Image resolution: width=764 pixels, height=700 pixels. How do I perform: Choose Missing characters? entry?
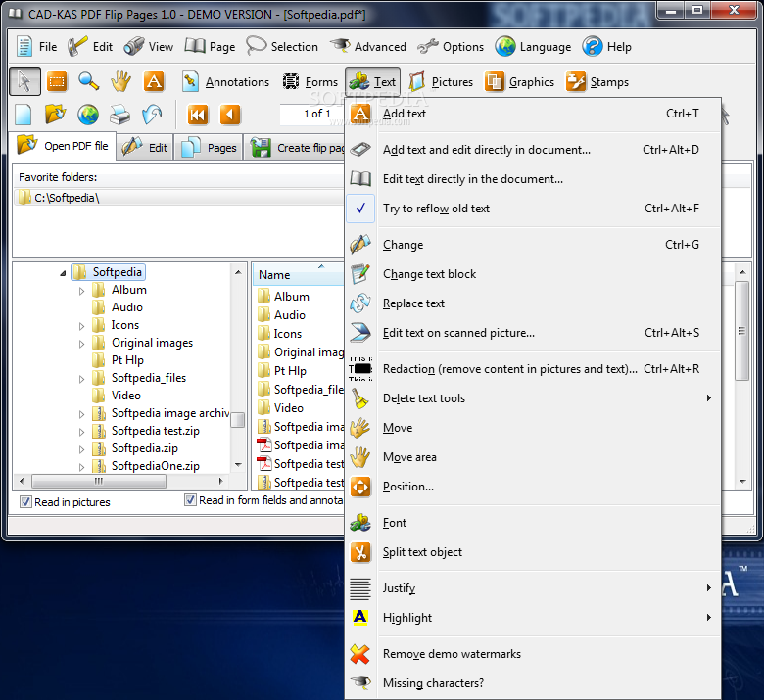tap(533, 683)
